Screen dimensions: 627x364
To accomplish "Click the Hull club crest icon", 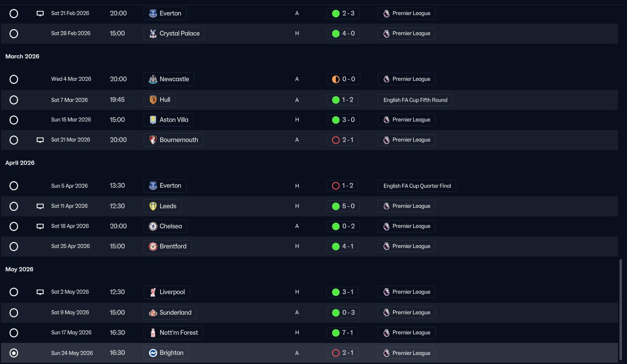I will coord(153,100).
